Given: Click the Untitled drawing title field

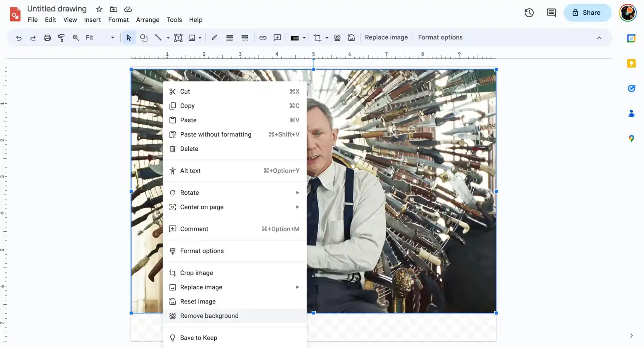Looking at the screenshot, I should tap(57, 9).
